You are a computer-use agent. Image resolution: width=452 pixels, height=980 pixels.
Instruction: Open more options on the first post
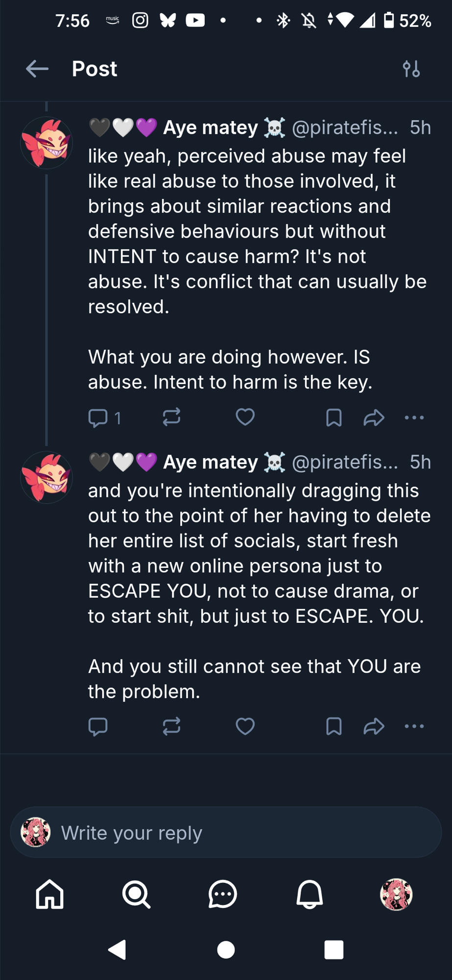(x=414, y=418)
